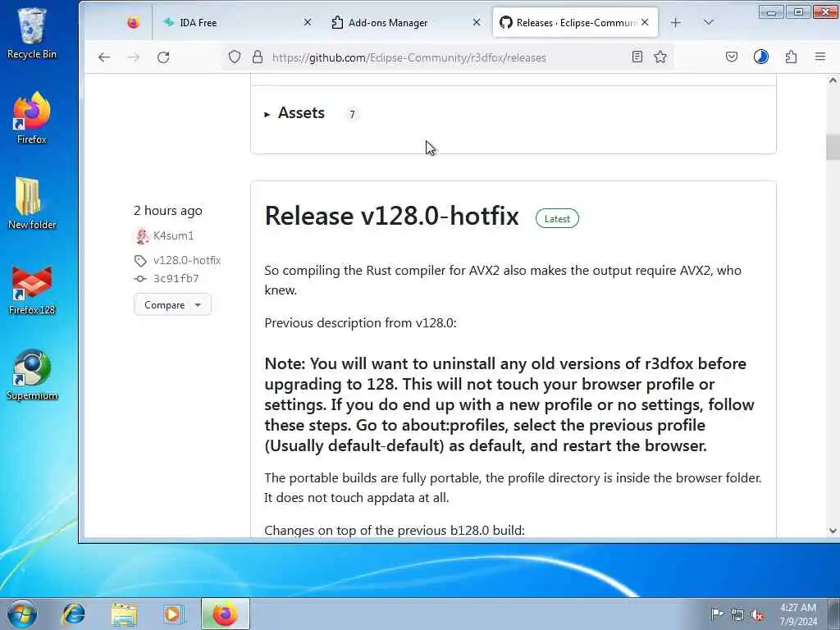Open Action Center flag tray icon
This screenshot has height=630, width=840.
[717, 614]
